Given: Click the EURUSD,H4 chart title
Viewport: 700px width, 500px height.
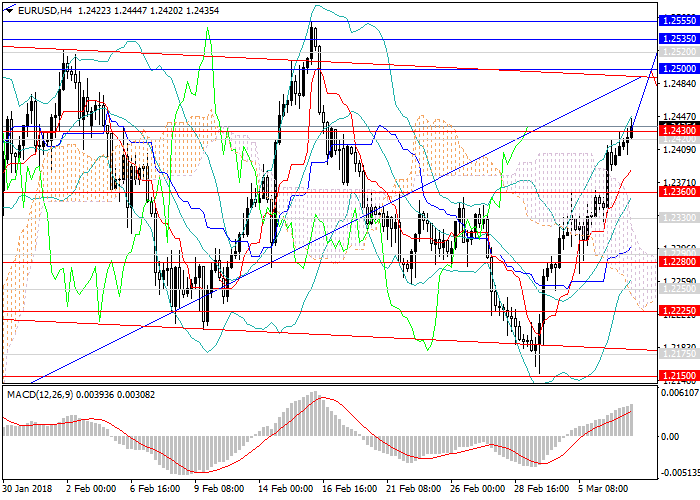Looking at the screenshot, I should tap(43, 9).
